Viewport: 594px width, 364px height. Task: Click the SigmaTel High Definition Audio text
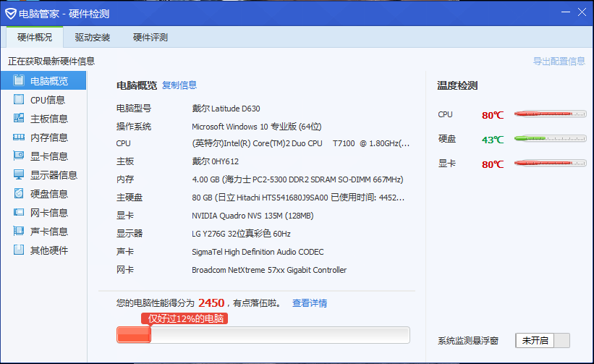(x=258, y=252)
